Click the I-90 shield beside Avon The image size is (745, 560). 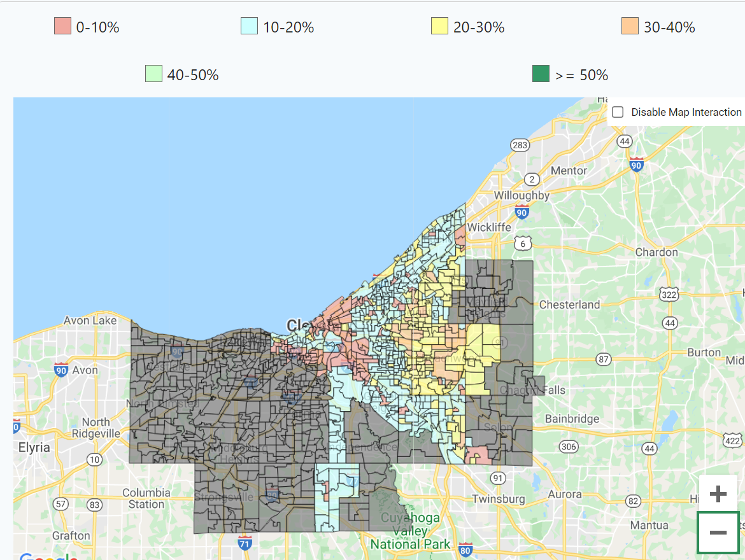61,370
